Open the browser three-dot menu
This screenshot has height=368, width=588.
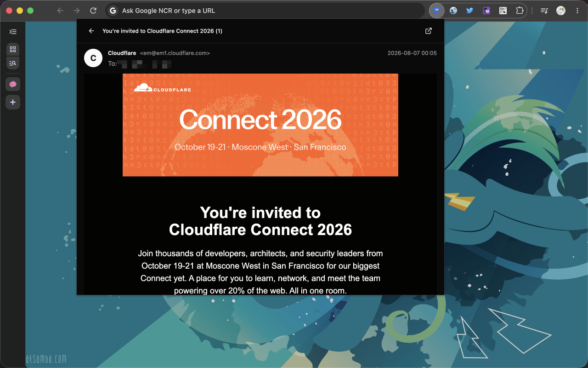[577, 11]
